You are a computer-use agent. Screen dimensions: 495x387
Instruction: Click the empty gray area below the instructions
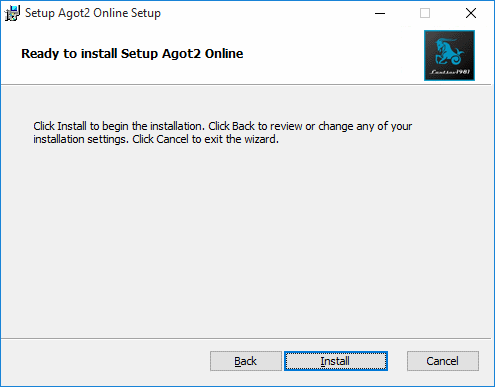click(247, 240)
